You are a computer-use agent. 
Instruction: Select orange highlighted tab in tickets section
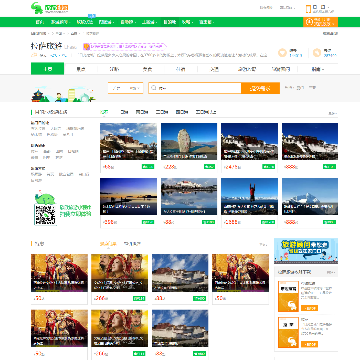tap(108, 244)
